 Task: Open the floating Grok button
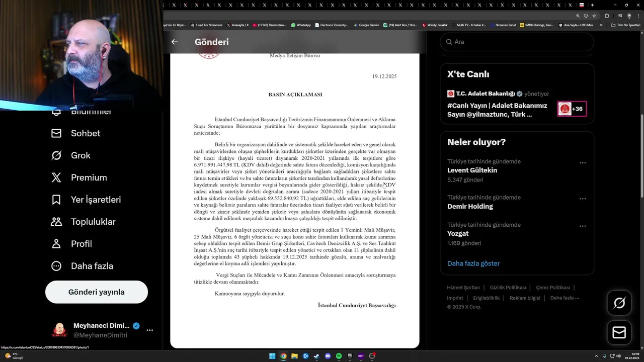(x=619, y=303)
